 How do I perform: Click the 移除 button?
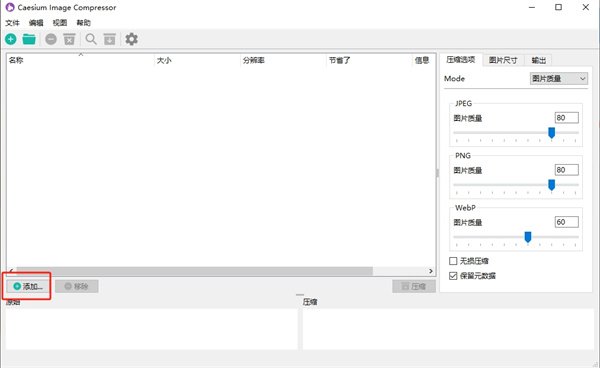[77, 286]
